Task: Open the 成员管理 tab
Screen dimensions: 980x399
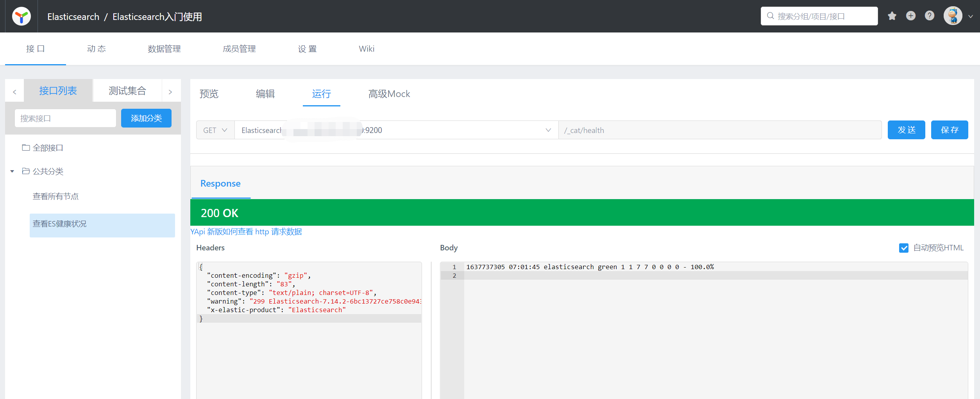Action: tap(239, 49)
